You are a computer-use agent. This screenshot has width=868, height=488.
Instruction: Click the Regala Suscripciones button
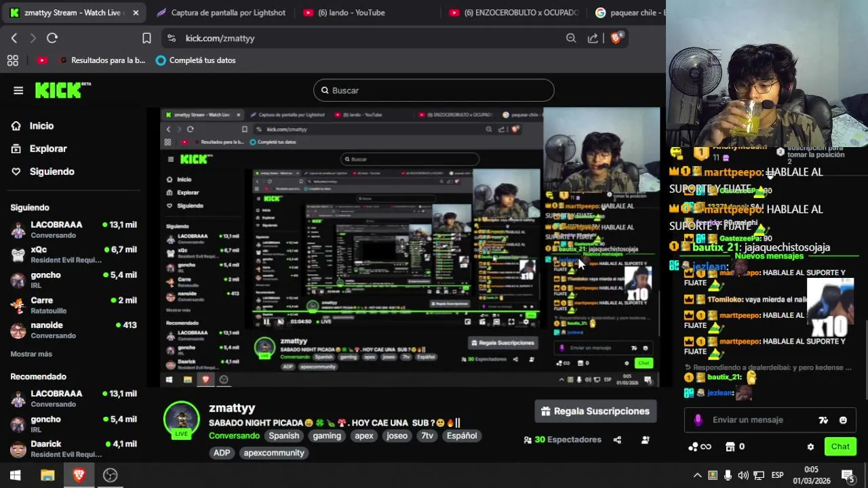pos(595,411)
